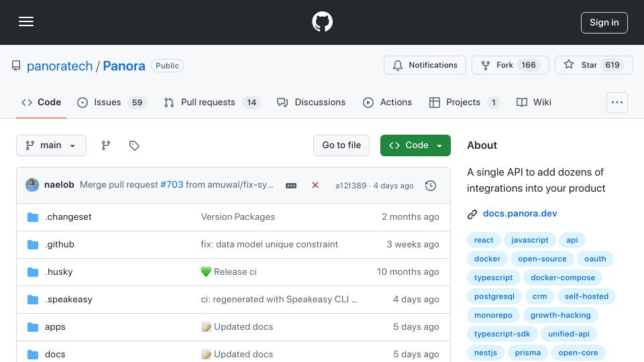Open the .github folder
This screenshot has height=362, width=644.
(60, 244)
